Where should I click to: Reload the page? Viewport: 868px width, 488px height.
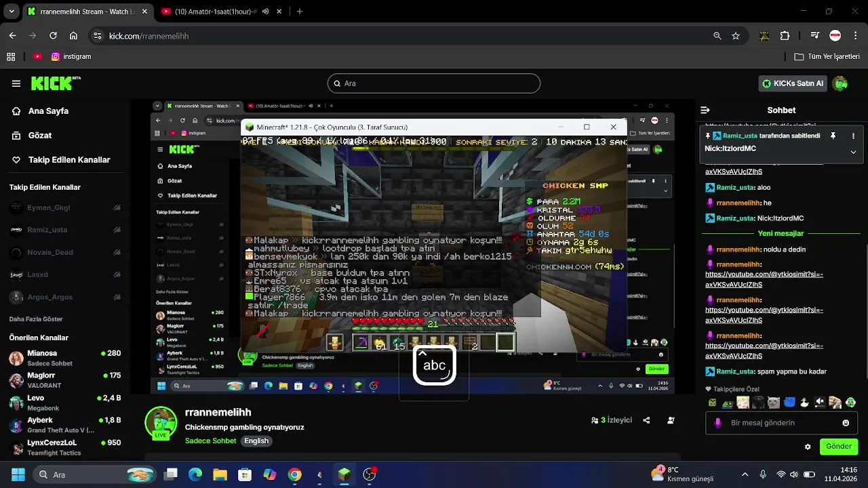53,36
